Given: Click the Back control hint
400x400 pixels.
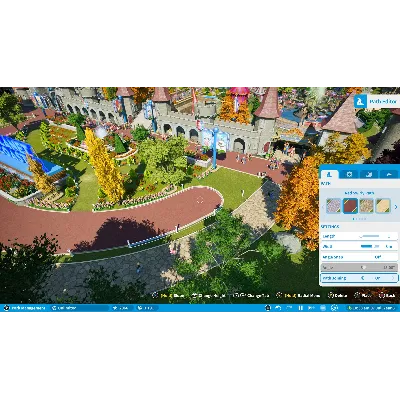Looking at the screenshot, I should pos(387,296).
